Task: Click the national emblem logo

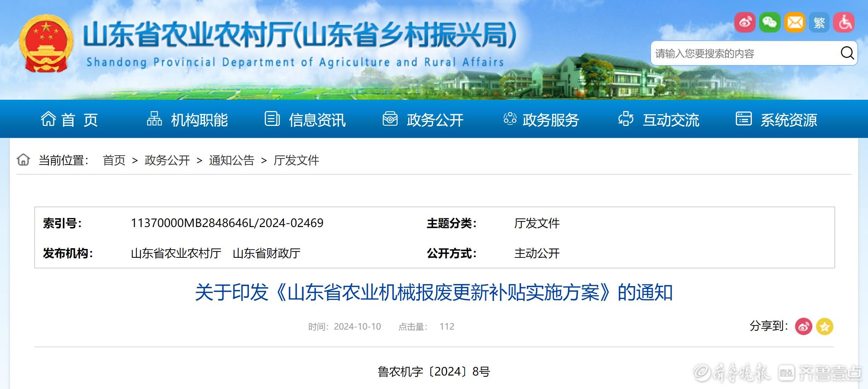Action: coord(46,43)
